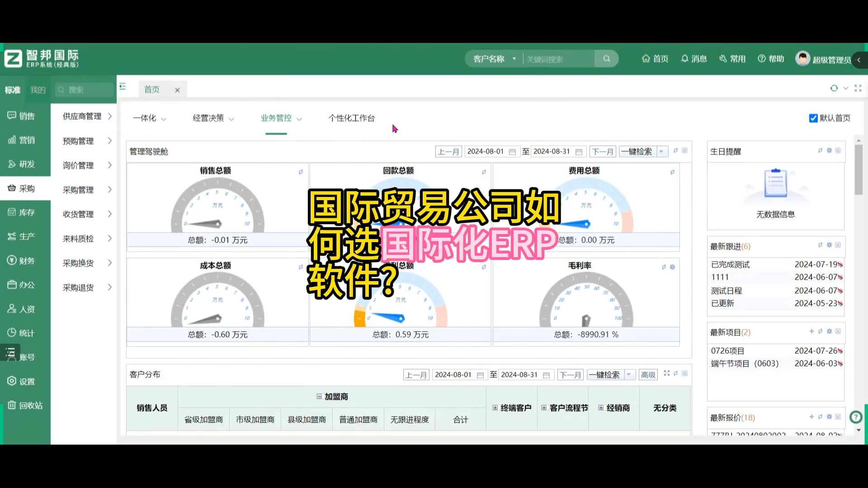
Task: Click the collapse arrow at top right edge
Action: [x=859, y=60]
